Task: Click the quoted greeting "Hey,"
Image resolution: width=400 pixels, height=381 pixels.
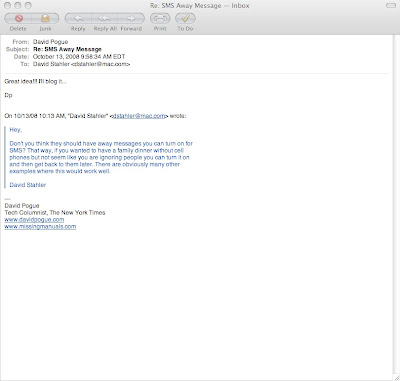Action: [x=16, y=130]
